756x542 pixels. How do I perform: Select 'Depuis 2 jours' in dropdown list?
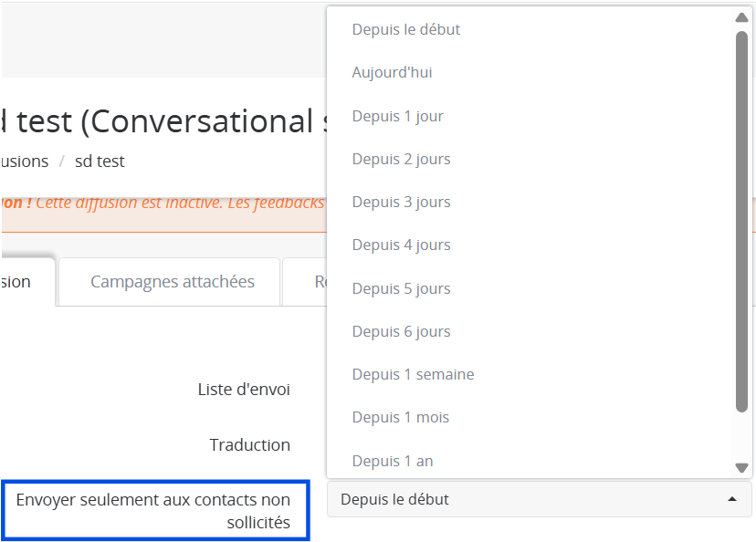(402, 159)
